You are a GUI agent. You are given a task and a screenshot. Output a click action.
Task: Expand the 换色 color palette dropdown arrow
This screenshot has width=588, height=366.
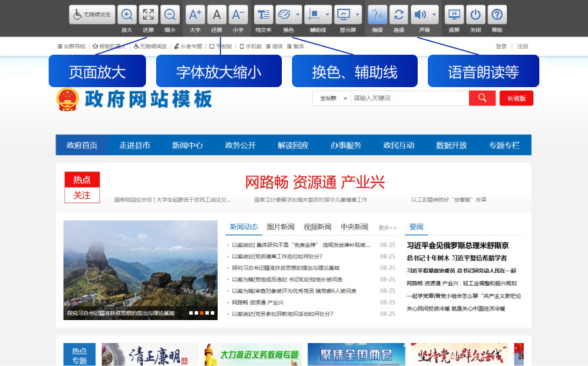tap(297, 14)
